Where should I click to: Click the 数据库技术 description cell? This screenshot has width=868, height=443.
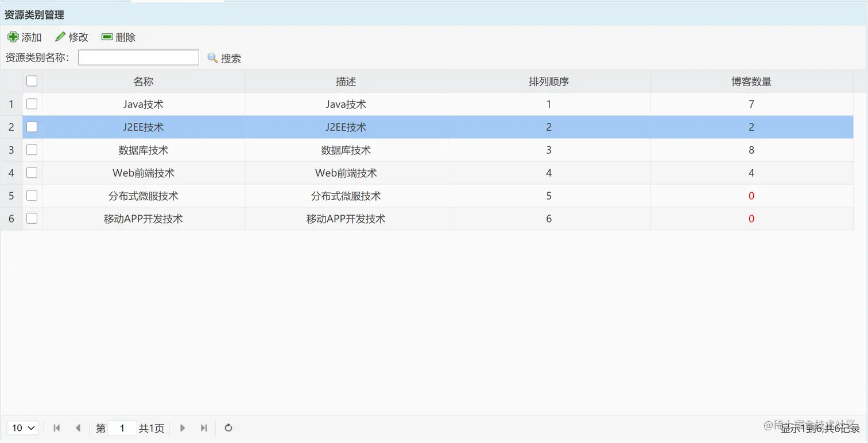(x=346, y=150)
